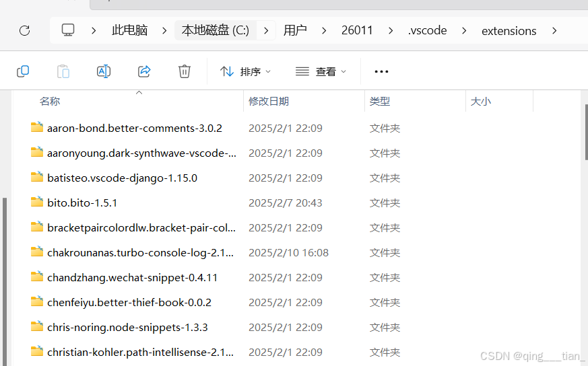The image size is (588, 366).
Task: Expand the chevron after 此电脑
Action: (164, 30)
